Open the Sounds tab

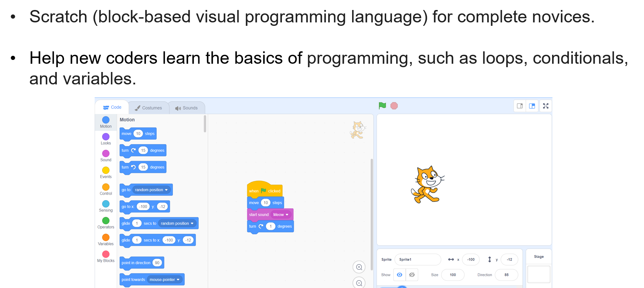(x=187, y=108)
